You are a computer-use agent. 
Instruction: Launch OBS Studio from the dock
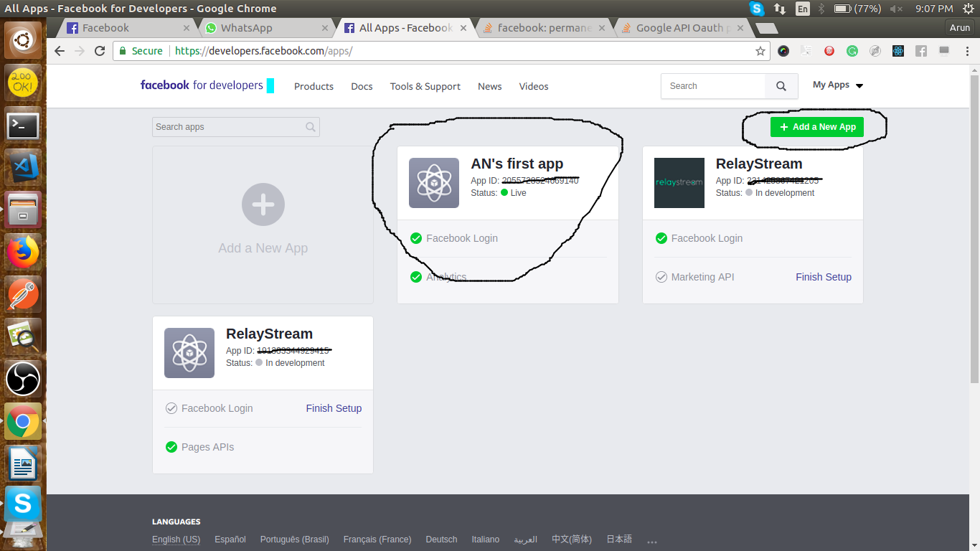(23, 379)
